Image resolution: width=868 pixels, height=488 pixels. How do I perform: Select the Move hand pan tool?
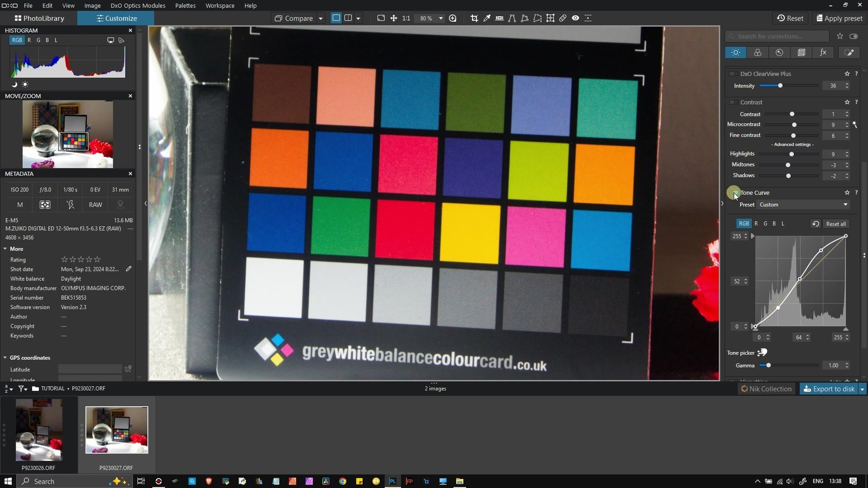pos(394,18)
